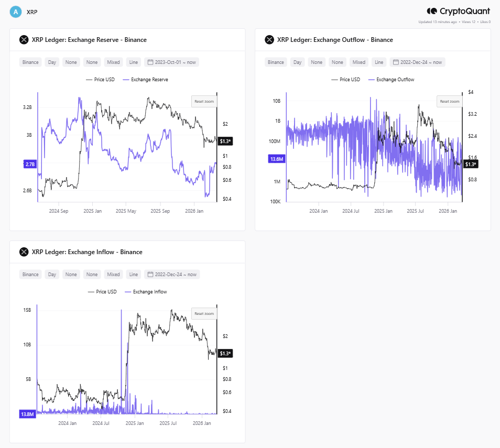Click Reset zoom on Exchange Inflow chart
Screen dimensions: 500x448
point(203,313)
